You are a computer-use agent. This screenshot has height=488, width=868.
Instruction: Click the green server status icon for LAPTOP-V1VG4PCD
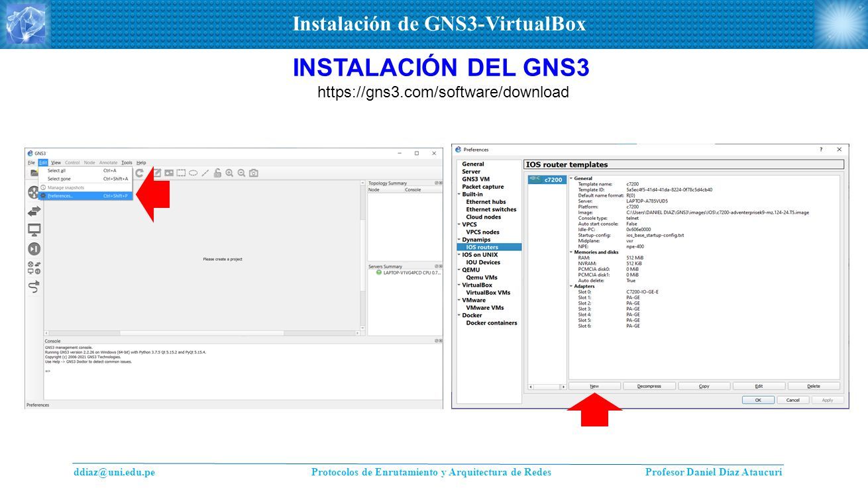pos(379,272)
